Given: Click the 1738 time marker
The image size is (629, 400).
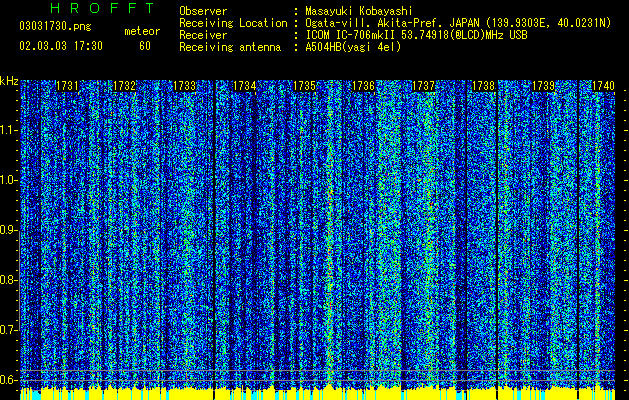Looking at the screenshot, I should (x=483, y=86).
